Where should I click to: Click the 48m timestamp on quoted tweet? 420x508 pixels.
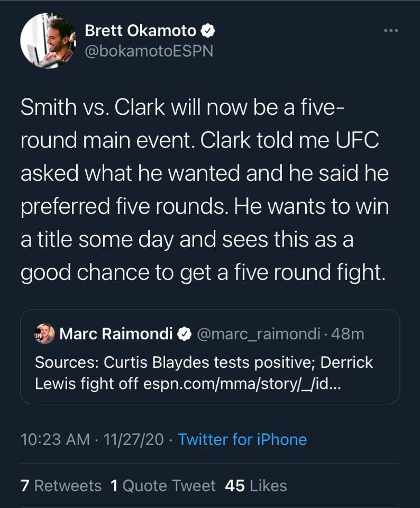350,334
